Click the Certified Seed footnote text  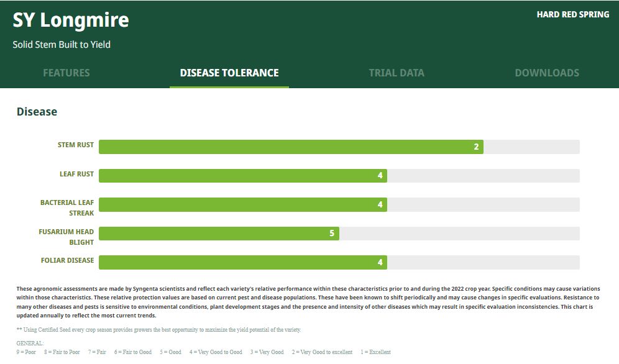point(158,330)
